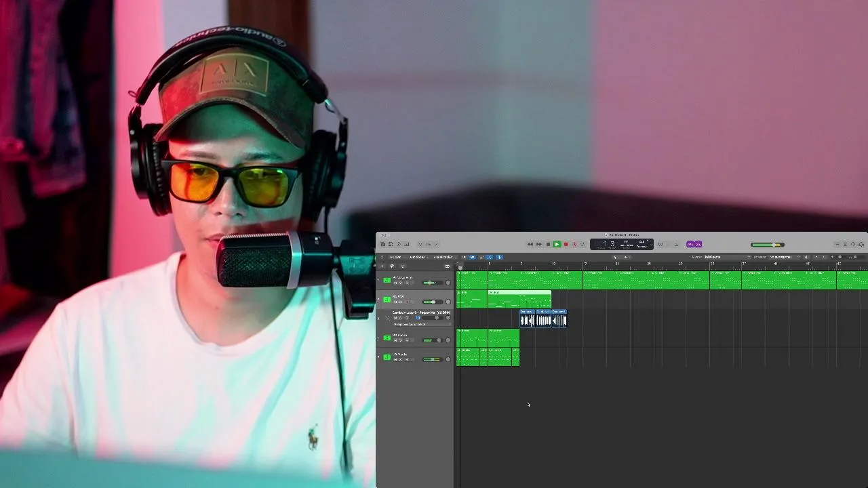Click bar 33 on the ruler
This screenshot has height=488, width=868.
click(x=713, y=264)
